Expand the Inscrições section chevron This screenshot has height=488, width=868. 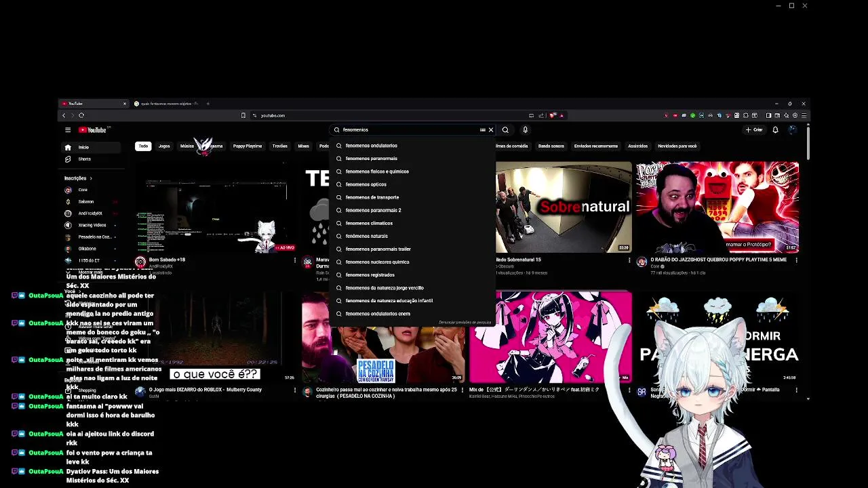click(x=91, y=178)
